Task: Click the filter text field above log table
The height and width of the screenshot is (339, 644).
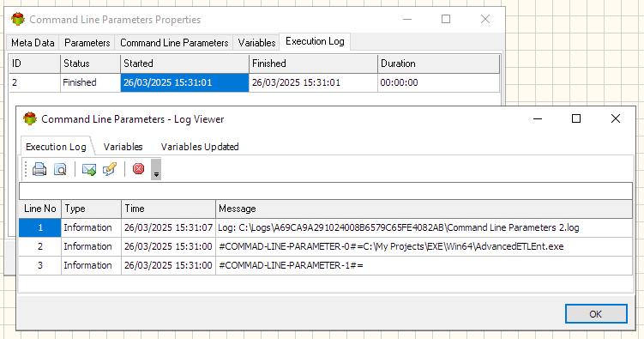Action: [x=325, y=191]
